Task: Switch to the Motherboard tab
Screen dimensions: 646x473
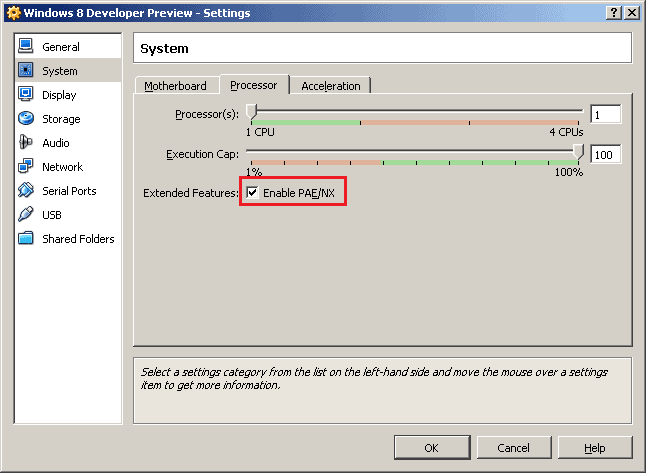Action: click(176, 86)
